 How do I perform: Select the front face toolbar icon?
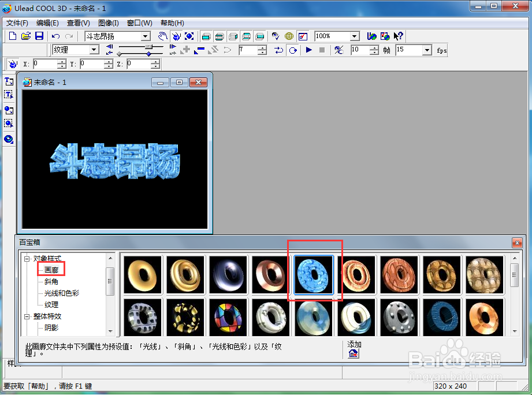click(x=206, y=36)
